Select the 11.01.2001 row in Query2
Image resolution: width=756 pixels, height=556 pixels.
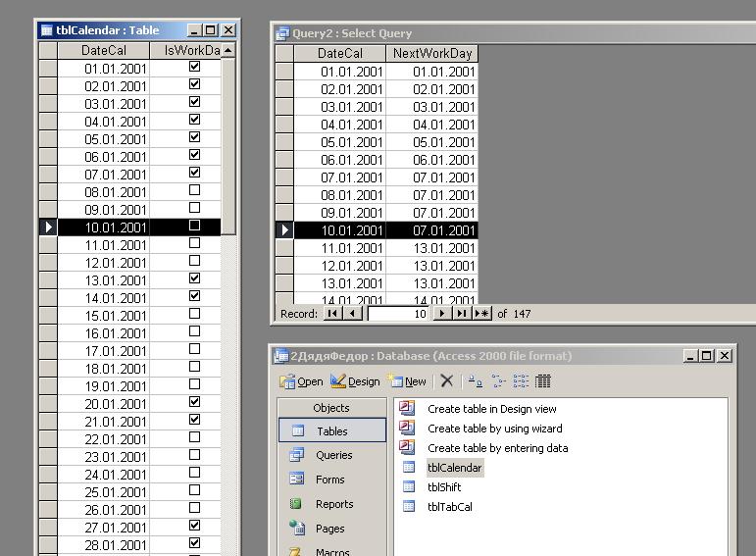(284, 248)
